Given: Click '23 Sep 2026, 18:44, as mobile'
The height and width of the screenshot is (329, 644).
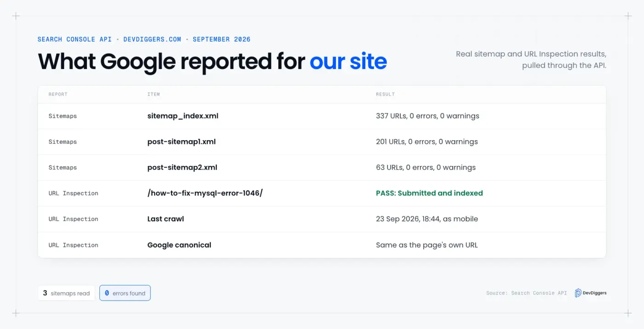Looking at the screenshot, I should [427, 219].
